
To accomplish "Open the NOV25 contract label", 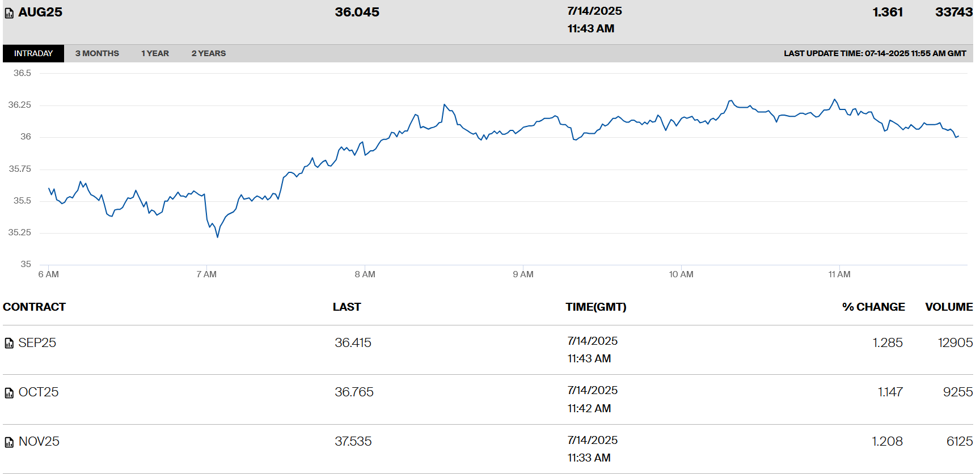I will (x=39, y=442).
